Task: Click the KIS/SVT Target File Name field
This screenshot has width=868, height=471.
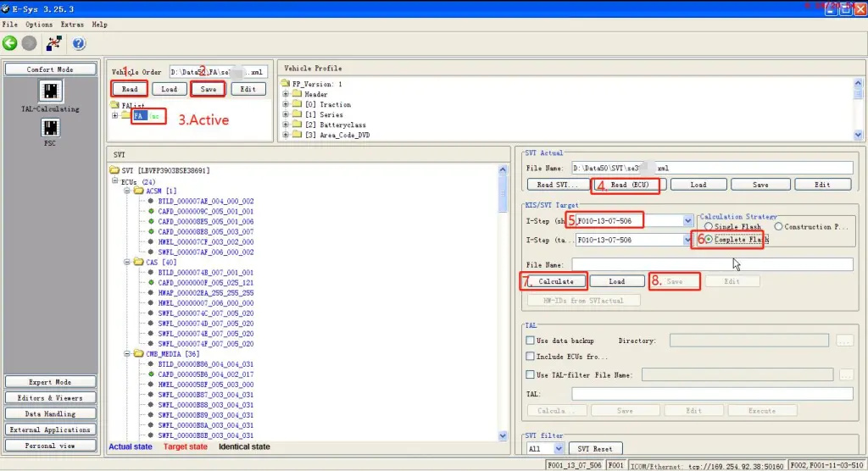Action: (712, 264)
